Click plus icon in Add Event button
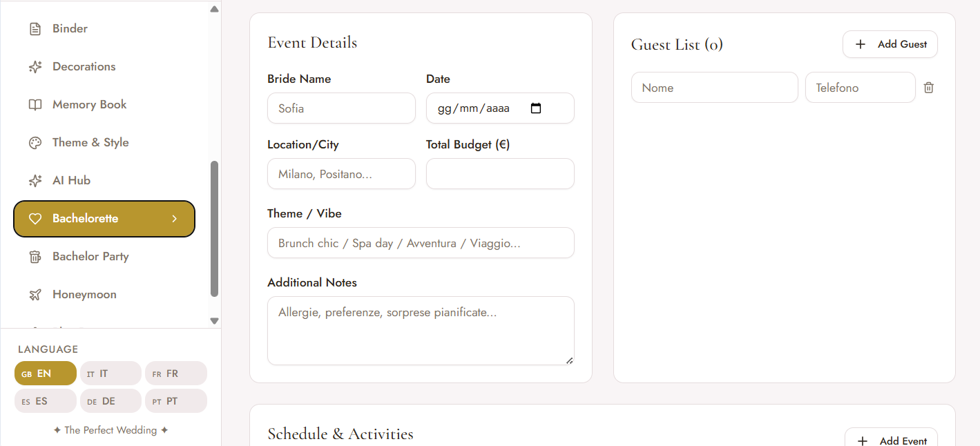The width and height of the screenshot is (980, 446). point(863,441)
